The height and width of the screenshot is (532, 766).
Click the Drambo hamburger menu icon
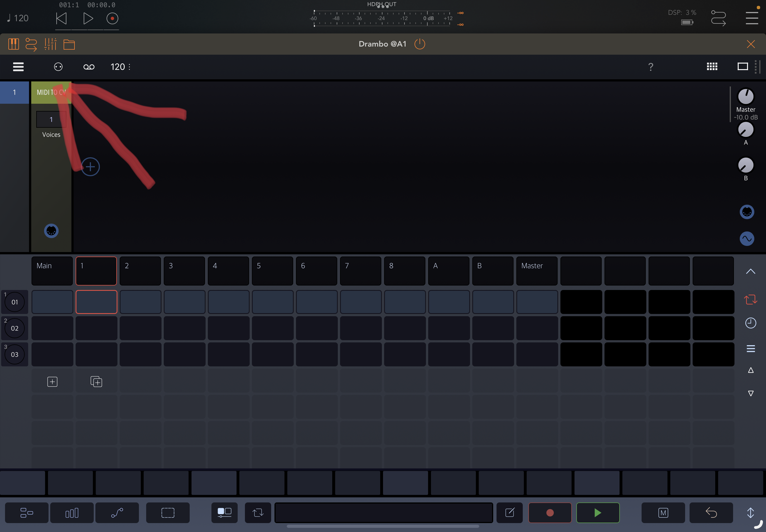tap(18, 67)
